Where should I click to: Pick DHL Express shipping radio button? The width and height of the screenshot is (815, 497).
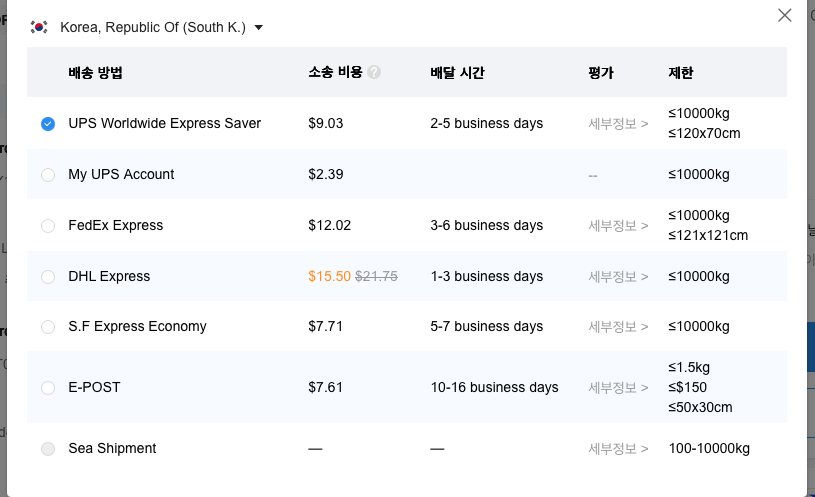(48, 277)
